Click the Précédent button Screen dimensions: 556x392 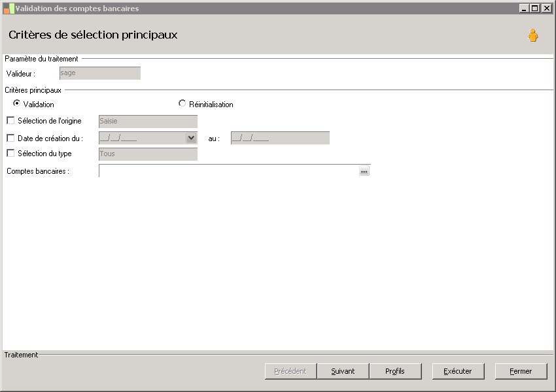(x=290, y=371)
